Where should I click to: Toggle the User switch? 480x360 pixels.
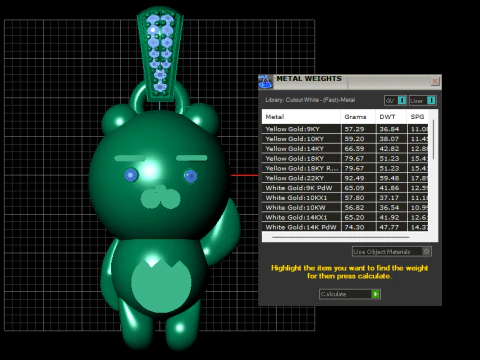tap(423, 100)
